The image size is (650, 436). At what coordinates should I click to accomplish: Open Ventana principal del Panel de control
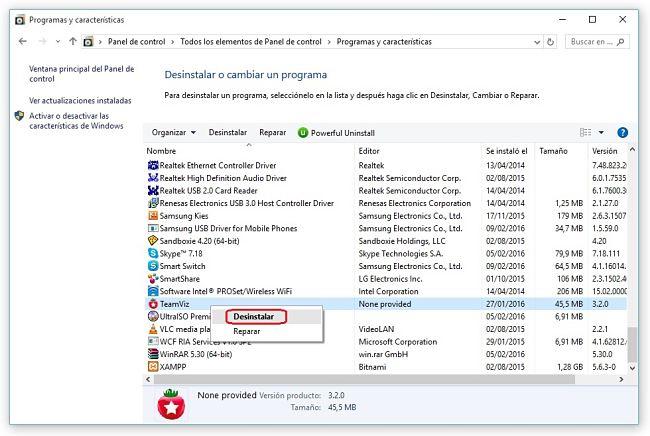coord(82,74)
